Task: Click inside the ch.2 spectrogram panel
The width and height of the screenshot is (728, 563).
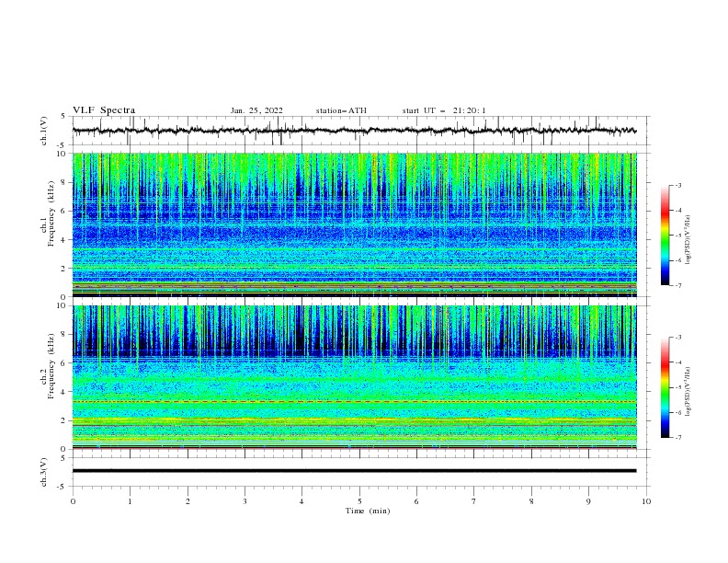Action: coord(354,377)
